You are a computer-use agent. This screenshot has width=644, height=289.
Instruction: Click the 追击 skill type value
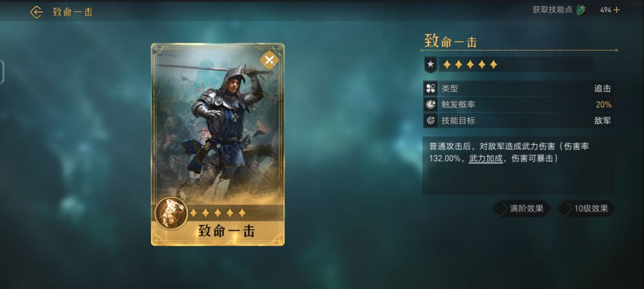click(x=602, y=88)
